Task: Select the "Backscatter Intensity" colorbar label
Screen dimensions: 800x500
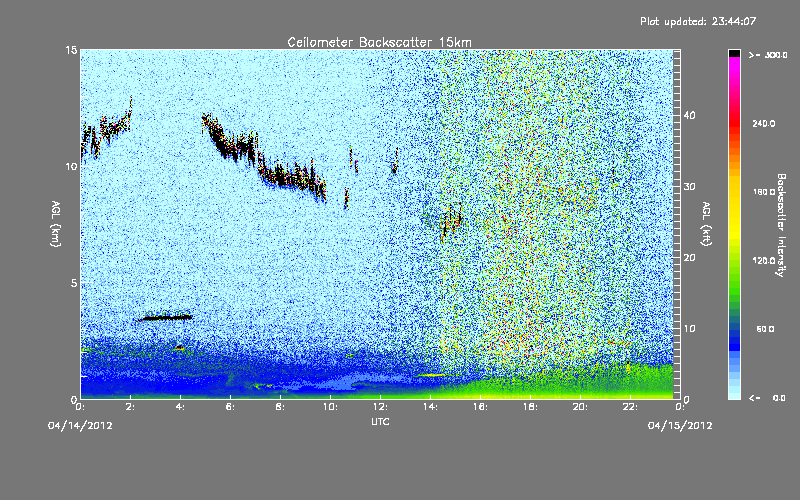Action: coord(781,225)
